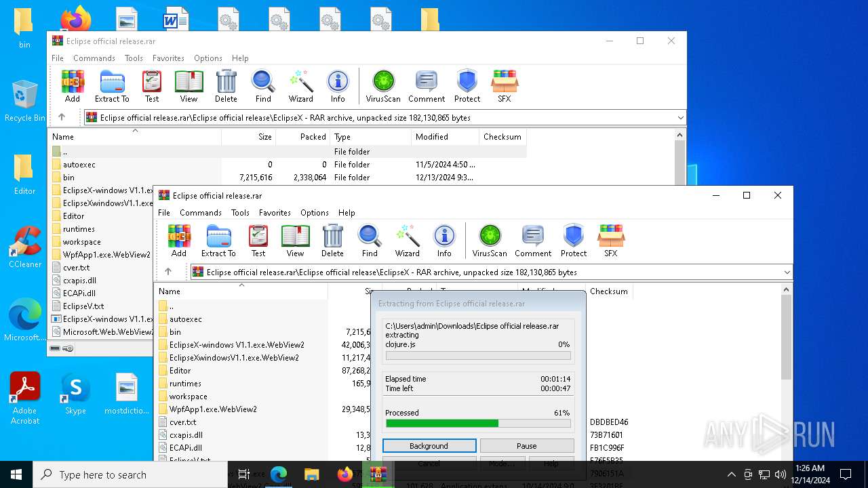Expand address path dropdown in back WinRAR window
Viewport: 868px width, 488px height.
680,118
